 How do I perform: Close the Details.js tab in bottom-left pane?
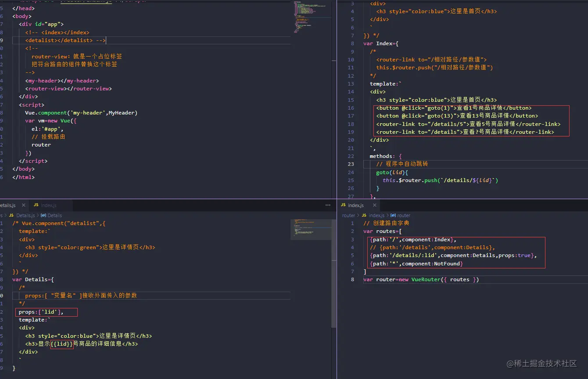23,205
